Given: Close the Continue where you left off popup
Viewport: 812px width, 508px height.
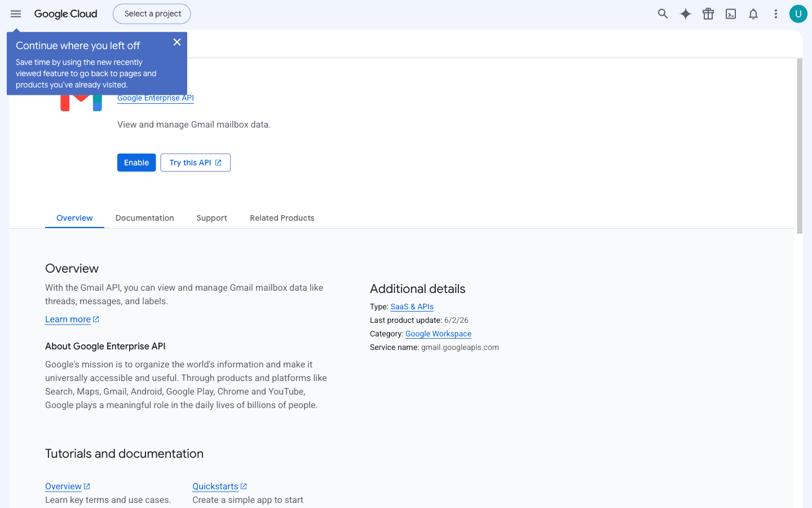Looking at the screenshot, I should click(x=177, y=42).
